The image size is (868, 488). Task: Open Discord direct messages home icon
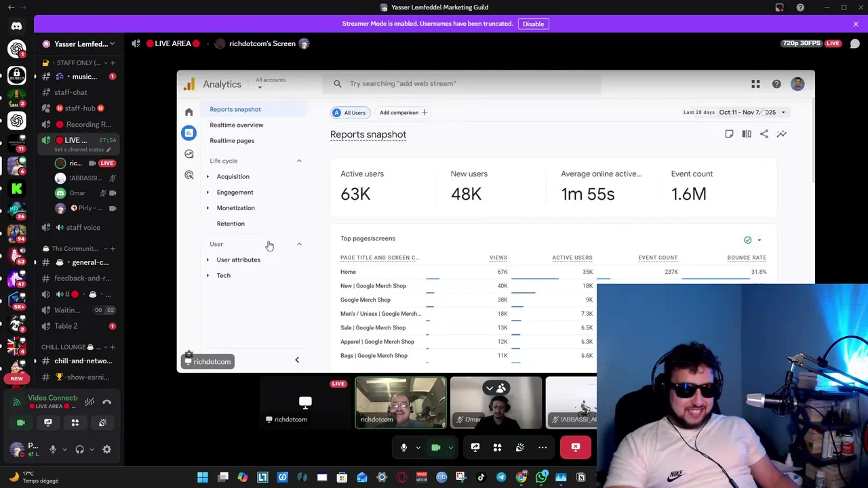coord(16,26)
